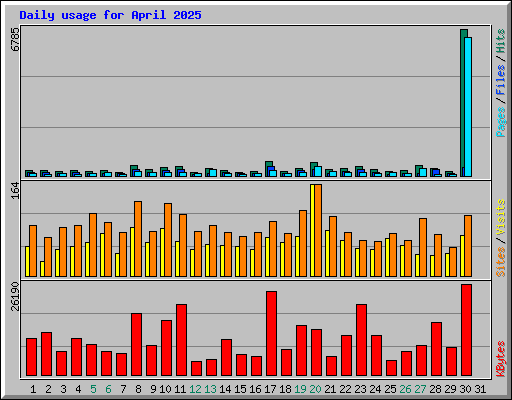
Task: Select the day 25 label on x-axis
Action: (x=390, y=389)
